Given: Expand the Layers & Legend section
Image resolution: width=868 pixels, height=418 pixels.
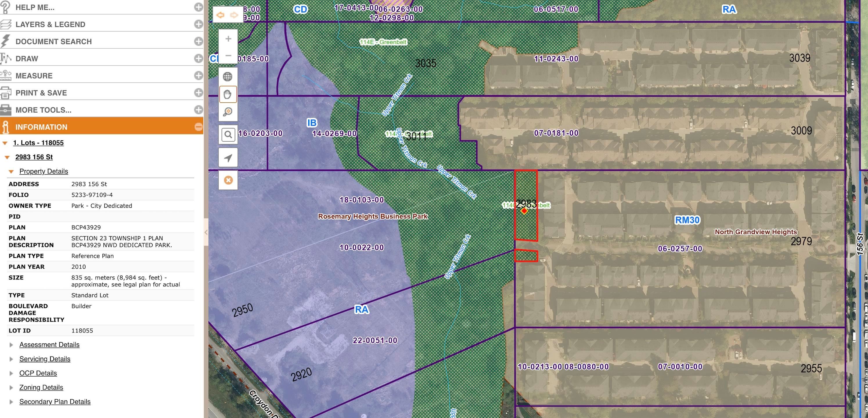Looking at the screenshot, I should point(199,24).
